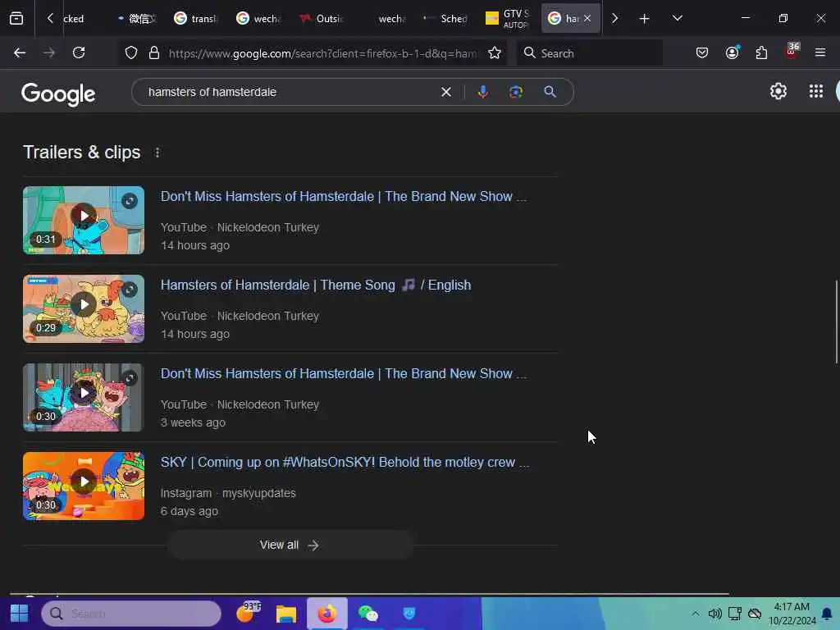Start Google voice search microphone

click(482, 92)
